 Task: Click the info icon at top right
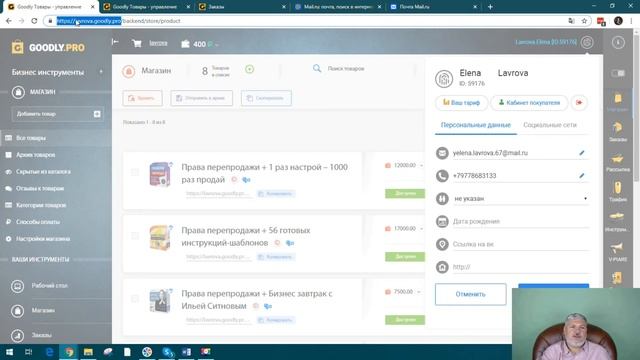(x=618, y=42)
